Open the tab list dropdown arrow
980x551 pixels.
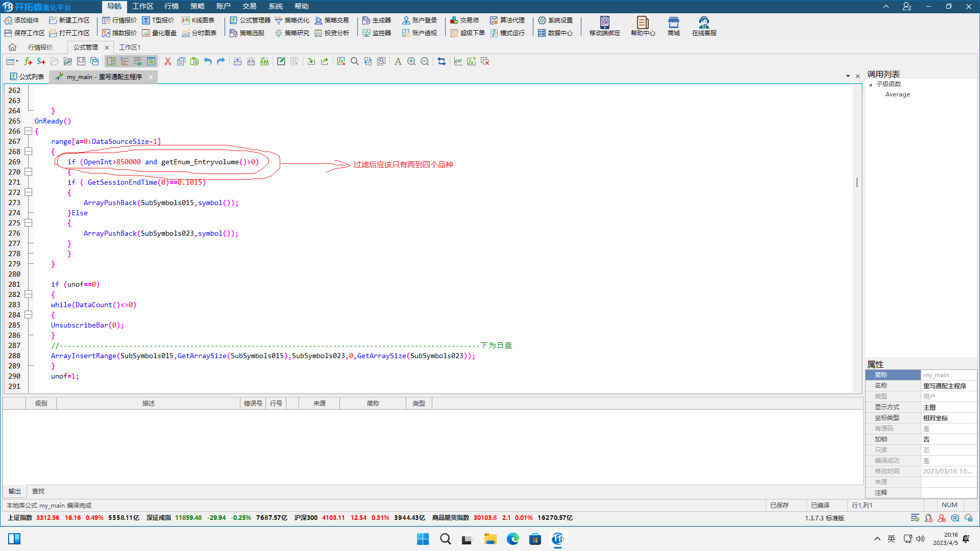[x=848, y=76]
